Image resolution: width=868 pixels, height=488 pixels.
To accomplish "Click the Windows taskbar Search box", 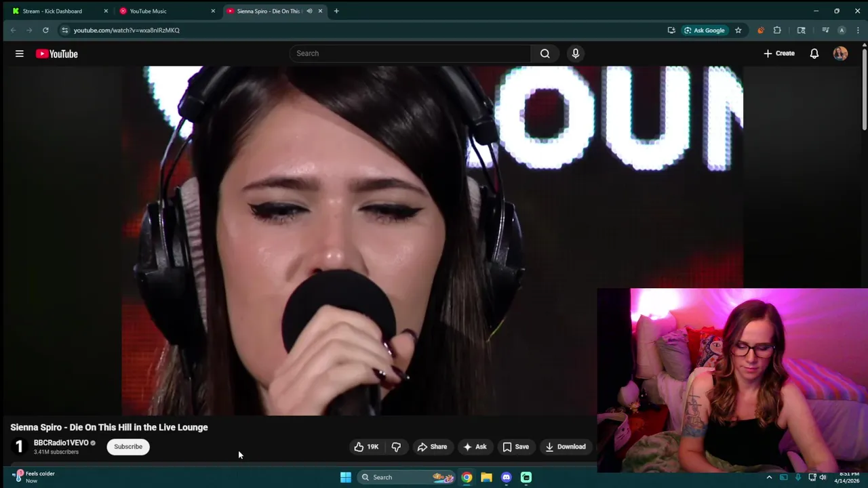I will coord(406,477).
